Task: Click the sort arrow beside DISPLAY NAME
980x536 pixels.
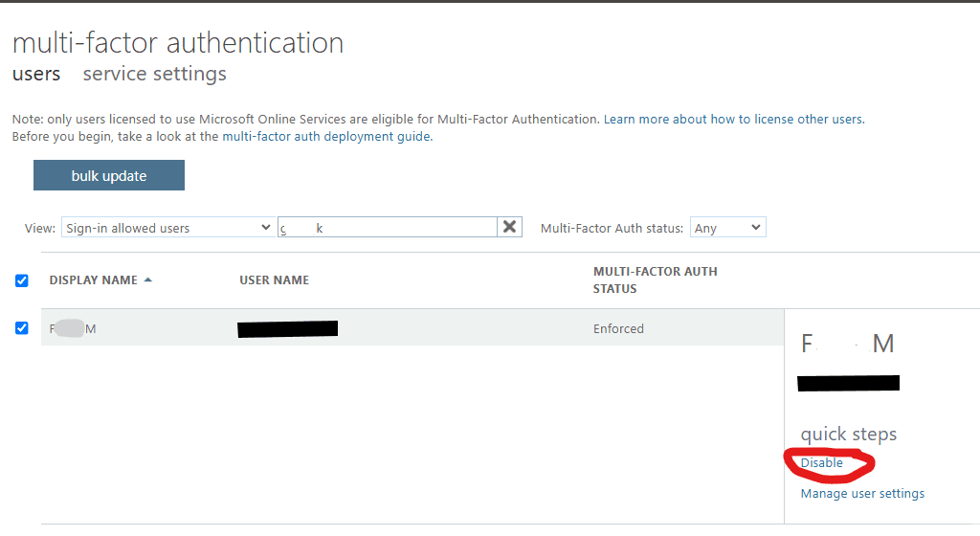Action: (148, 280)
